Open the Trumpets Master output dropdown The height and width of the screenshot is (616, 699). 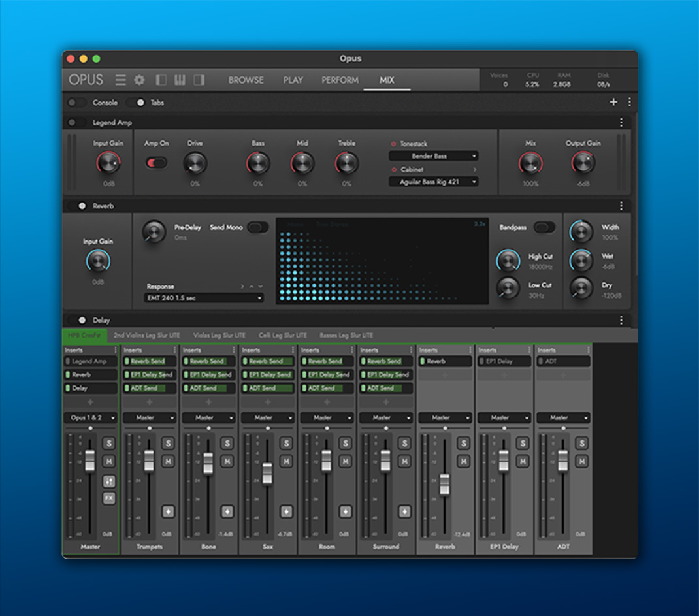pyautogui.click(x=150, y=417)
